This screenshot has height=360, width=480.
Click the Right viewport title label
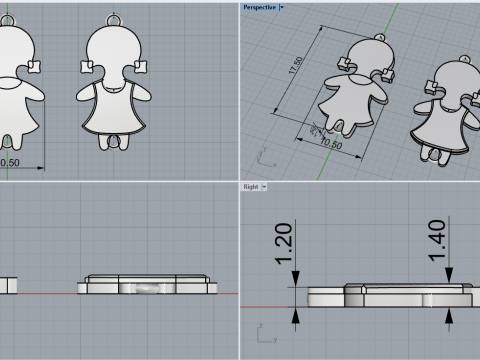(251, 187)
